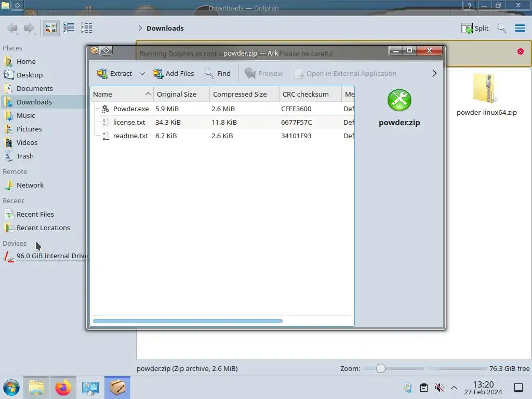
Task: Click the horizontal scrollbar in Ark list
Action: tap(188, 321)
